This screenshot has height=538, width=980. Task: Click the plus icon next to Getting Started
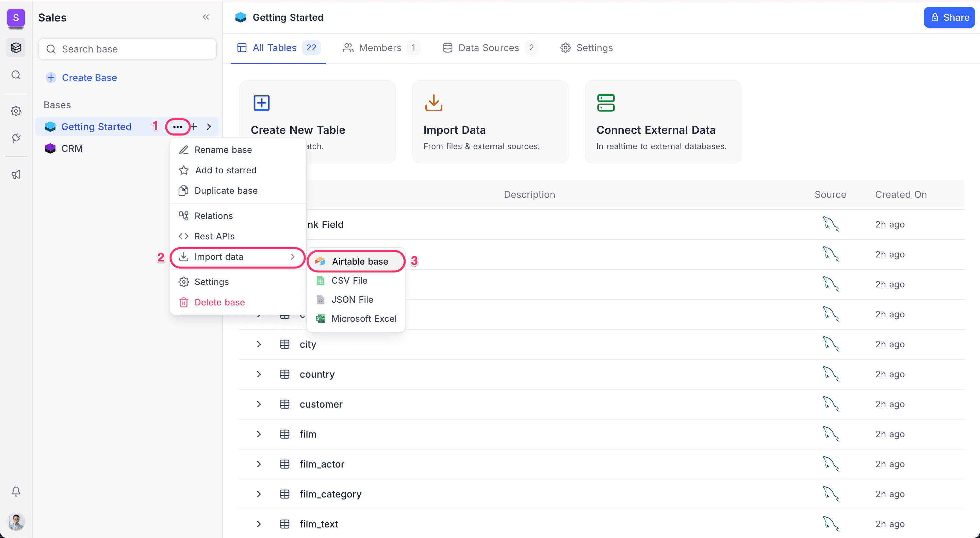point(194,127)
